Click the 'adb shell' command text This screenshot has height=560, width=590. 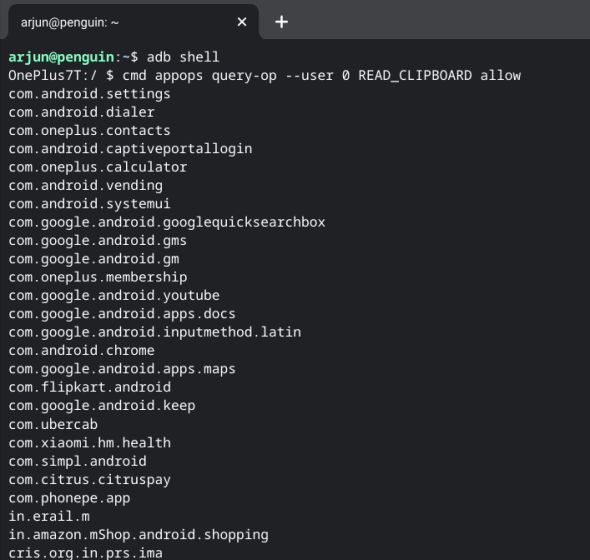183,57
